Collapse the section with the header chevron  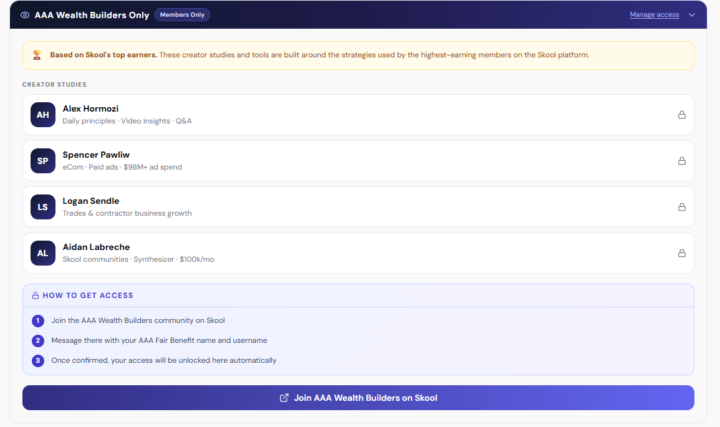(692, 15)
